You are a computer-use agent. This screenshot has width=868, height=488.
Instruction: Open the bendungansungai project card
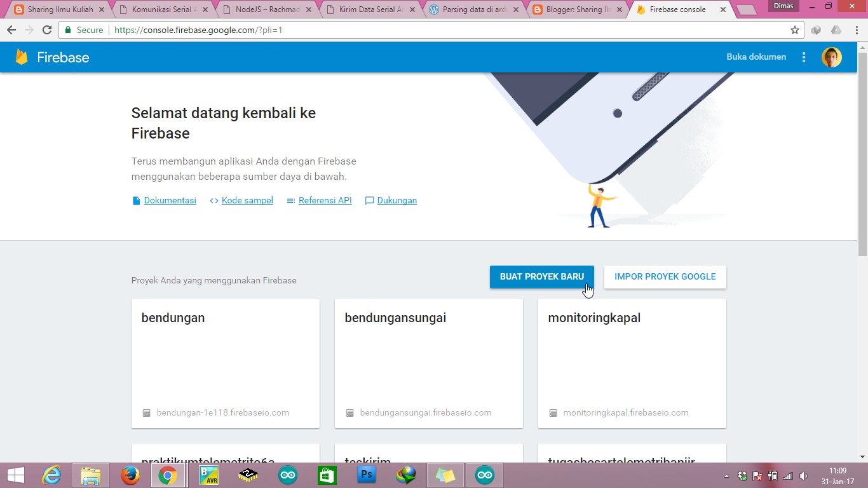tap(429, 363)
